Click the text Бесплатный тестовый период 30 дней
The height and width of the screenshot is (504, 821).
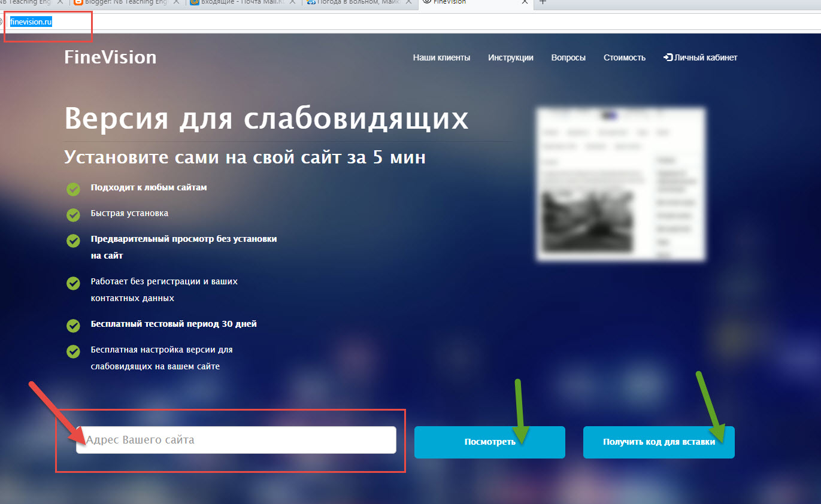pyautogui.click(x=174, y=324)
